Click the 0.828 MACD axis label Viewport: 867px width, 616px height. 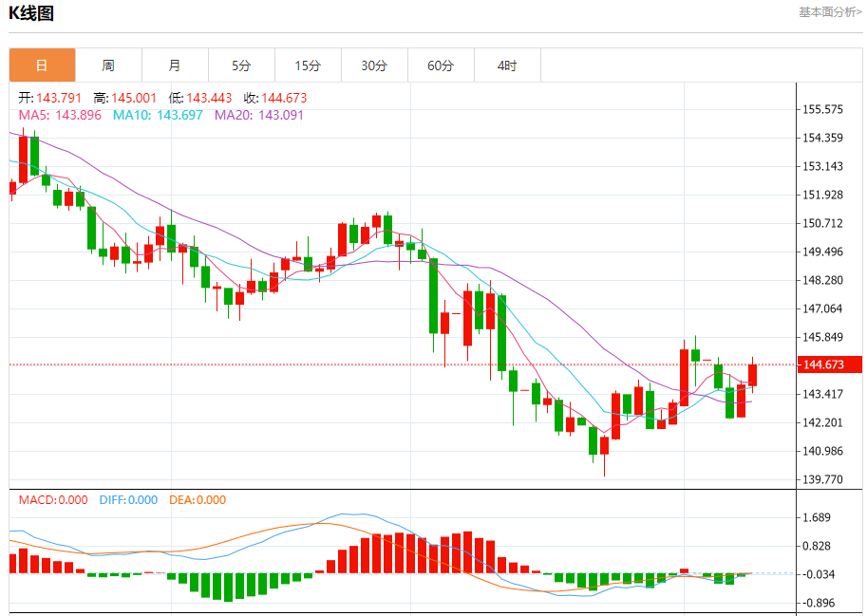tap(817, 546)
